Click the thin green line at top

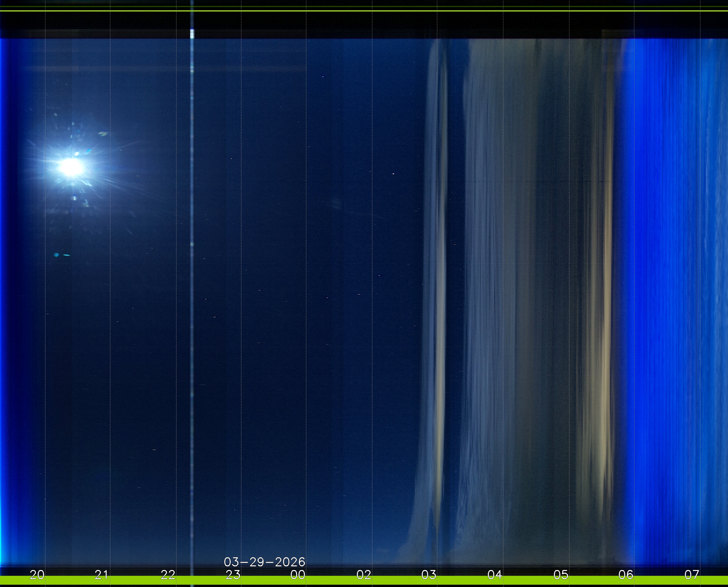pos(364,11)
